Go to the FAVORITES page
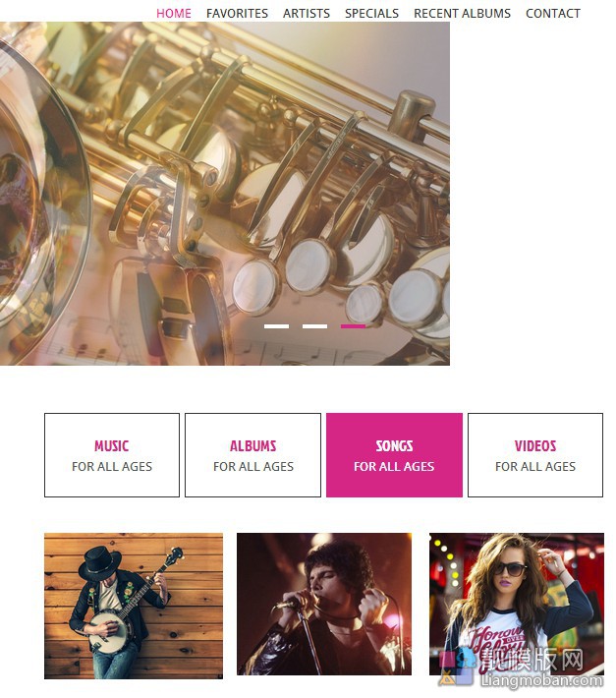This screenshot has height=698, width=616. tap(237, 14)
